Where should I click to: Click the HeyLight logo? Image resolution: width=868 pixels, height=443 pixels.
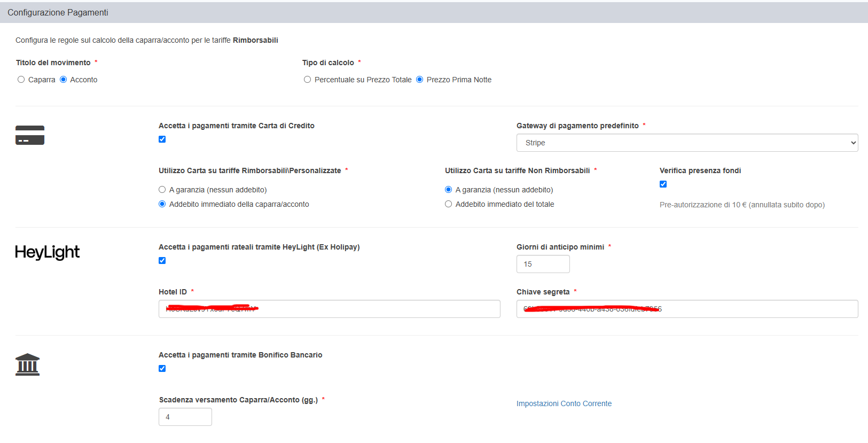pyautogui.click(x=47, y=252)
